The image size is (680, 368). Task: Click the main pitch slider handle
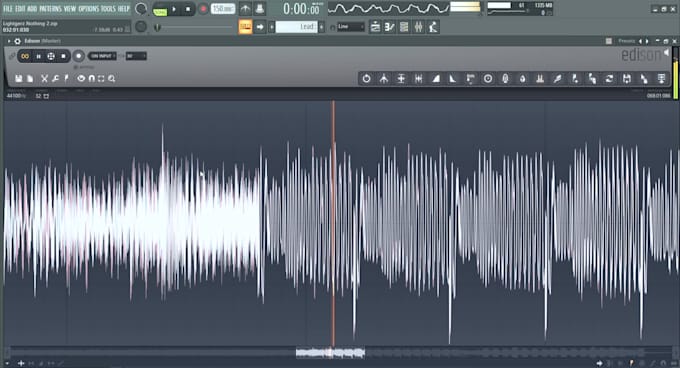[157, 27]
